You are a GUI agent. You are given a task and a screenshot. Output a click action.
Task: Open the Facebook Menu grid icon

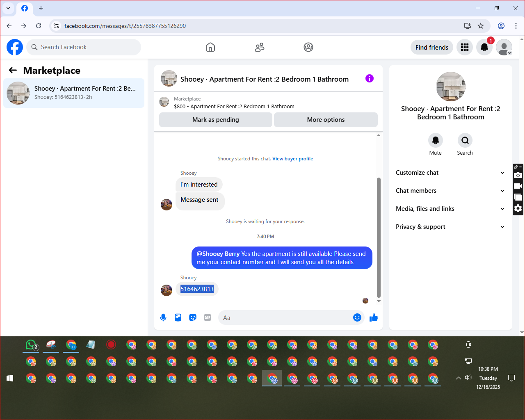click(465, 47)
